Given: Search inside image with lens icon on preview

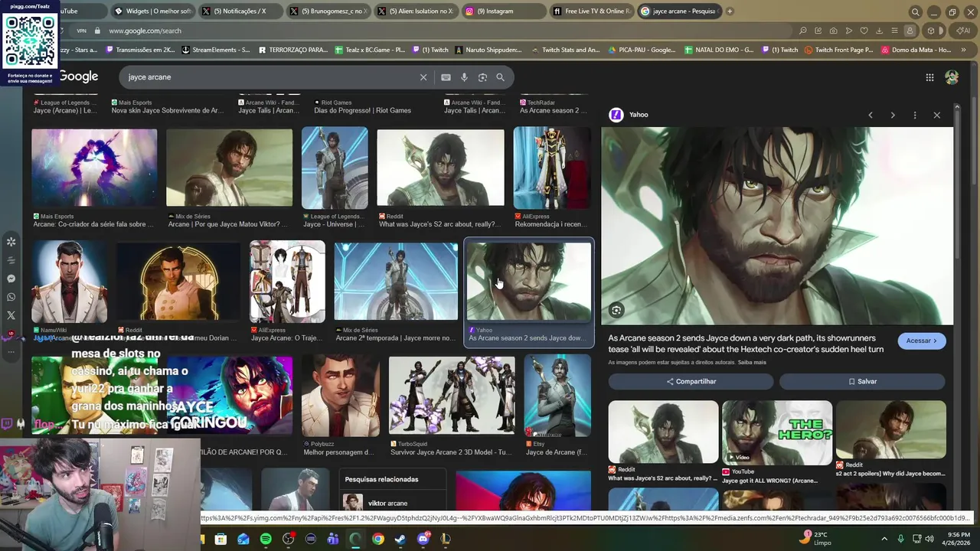Looking at the screenshot, I should tap(616, 310).
